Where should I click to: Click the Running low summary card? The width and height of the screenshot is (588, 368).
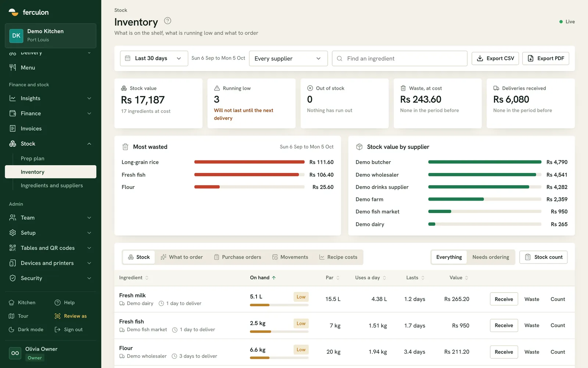(x=251, y=103)
